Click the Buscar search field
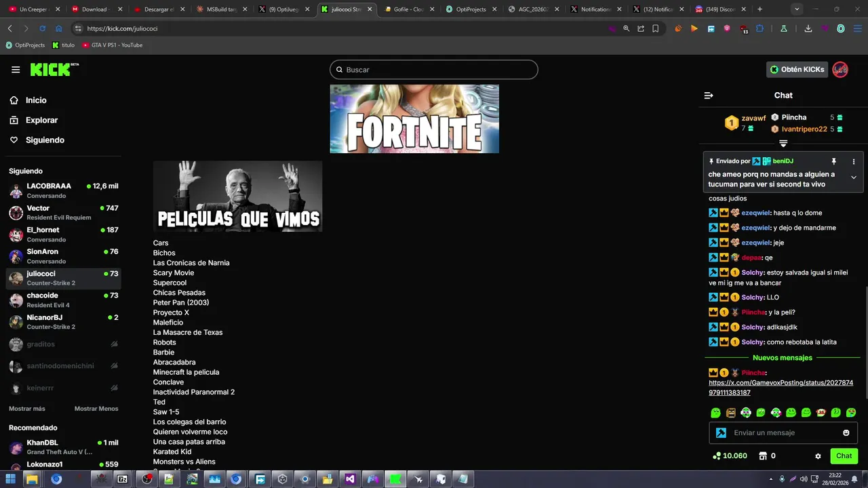This screenshot has width=868, height=488. click(x=434, y=70)
